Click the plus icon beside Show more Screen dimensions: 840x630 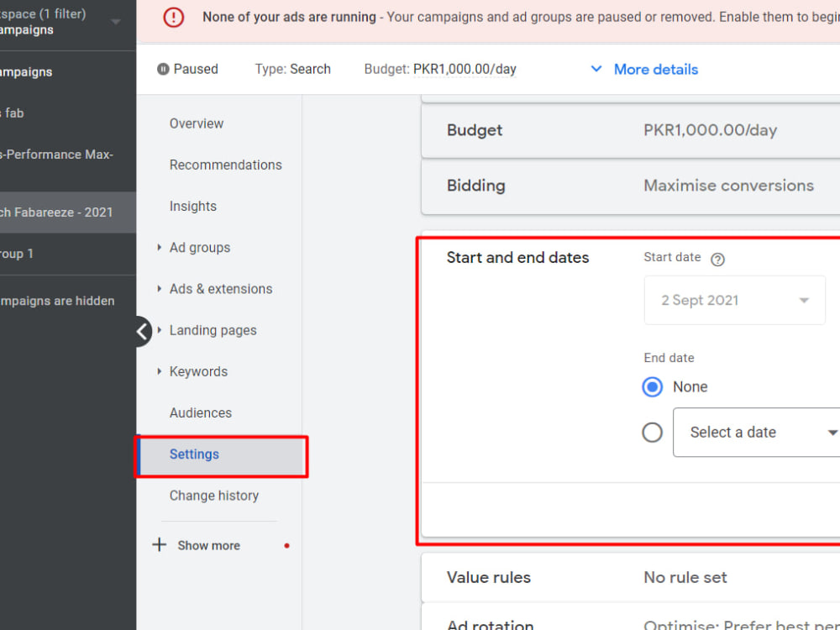(159, 545)
